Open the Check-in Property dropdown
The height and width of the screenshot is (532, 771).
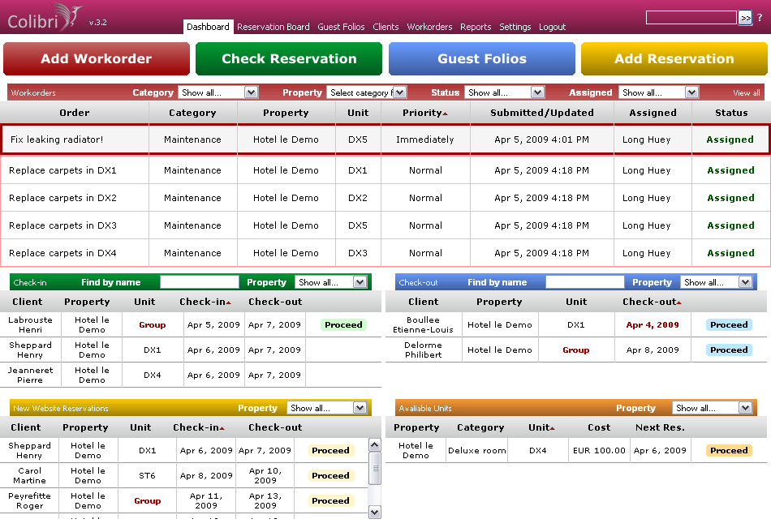click(331, 282)
